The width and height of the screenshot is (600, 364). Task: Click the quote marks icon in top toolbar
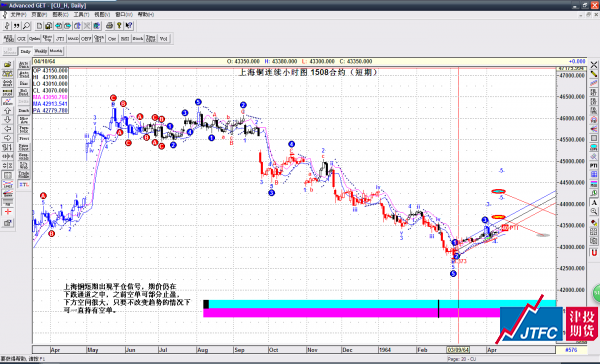[16, 26]
